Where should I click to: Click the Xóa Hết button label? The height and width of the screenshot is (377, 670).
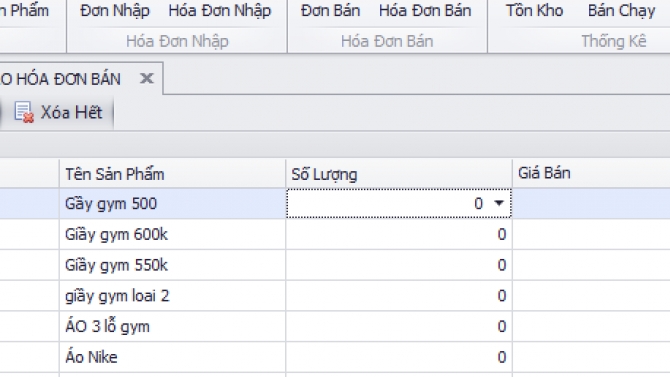pyautogui.click(x=71, y=112)
